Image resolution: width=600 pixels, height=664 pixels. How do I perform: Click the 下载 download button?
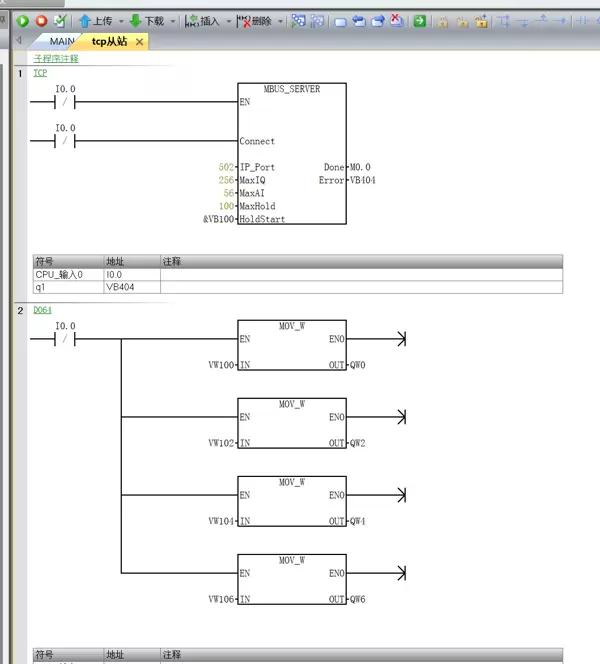click(x=146, y=20)
